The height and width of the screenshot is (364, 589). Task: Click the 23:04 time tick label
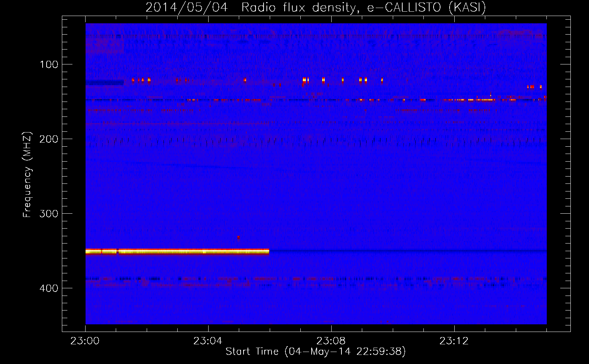coord(208,341)
